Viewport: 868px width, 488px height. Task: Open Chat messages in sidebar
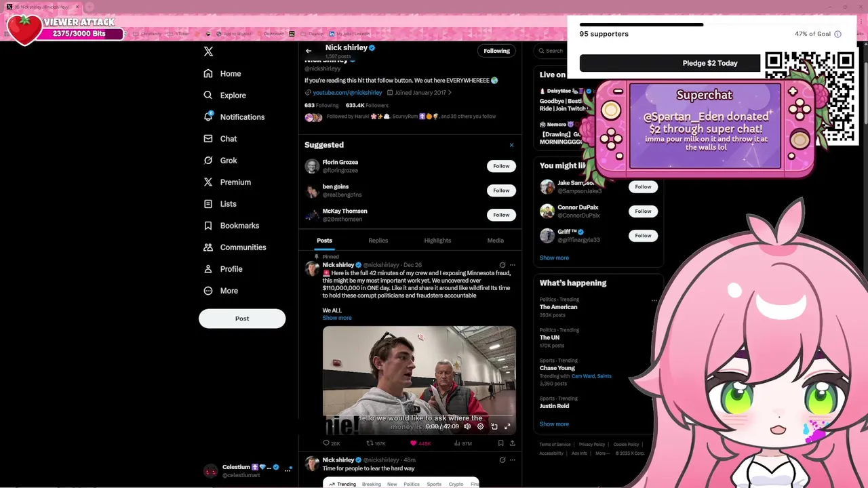click(x=220, y=138)
